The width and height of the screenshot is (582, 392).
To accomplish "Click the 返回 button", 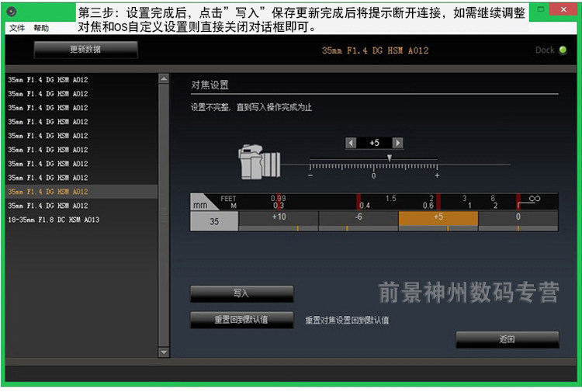I will point(507,339).
